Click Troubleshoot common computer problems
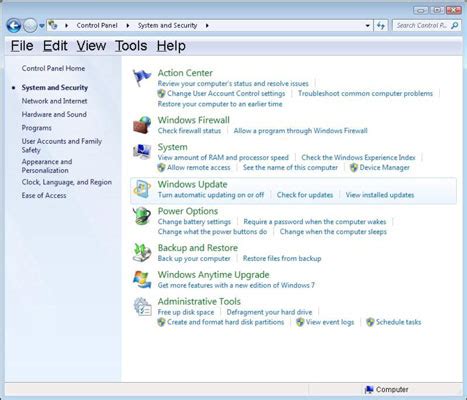This screenshot has height=400, width=467. click(x=365, y=93)
